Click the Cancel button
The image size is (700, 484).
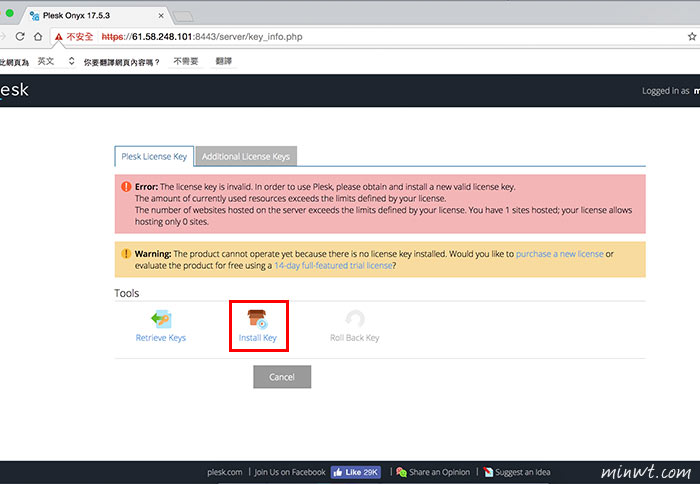pyautogui.click(x=282, y=377)
